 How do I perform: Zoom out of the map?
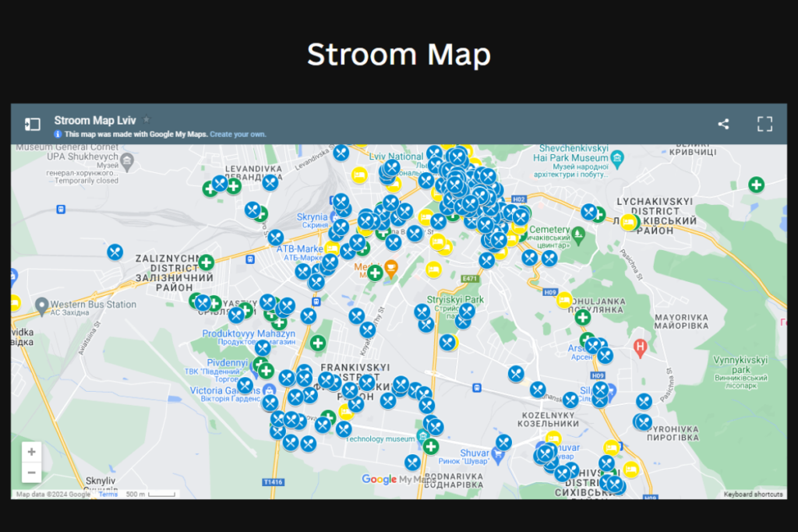[x=31, y=472]
